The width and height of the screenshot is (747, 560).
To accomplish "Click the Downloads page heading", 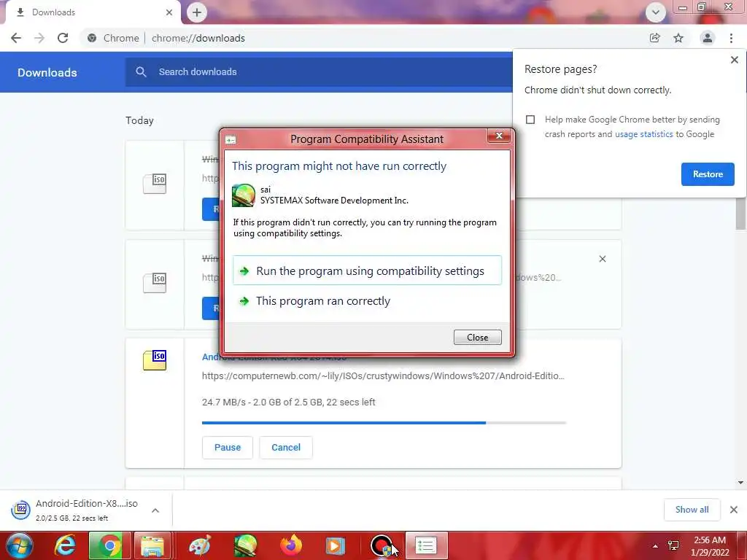I will pyautogui.click(x=47, y=72).
